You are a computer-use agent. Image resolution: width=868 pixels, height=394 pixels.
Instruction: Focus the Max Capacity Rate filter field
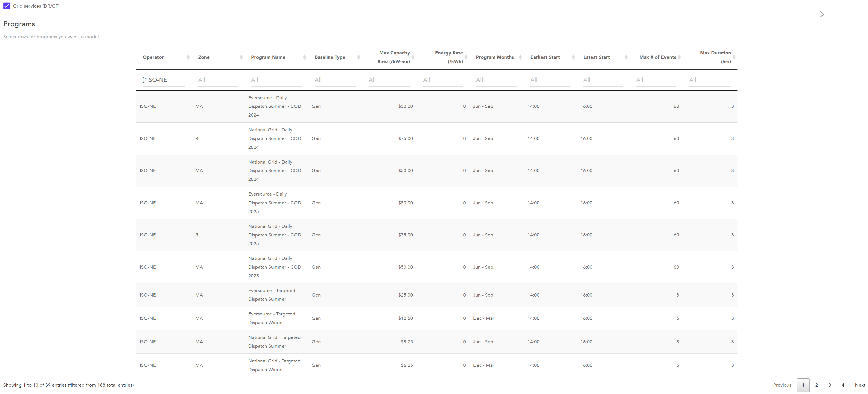[389, 80]
